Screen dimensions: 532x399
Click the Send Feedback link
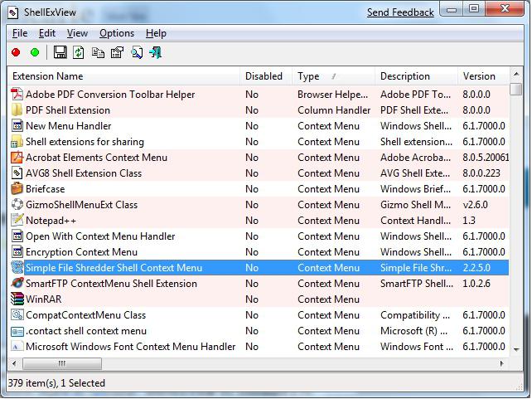[x=400, y=12]
